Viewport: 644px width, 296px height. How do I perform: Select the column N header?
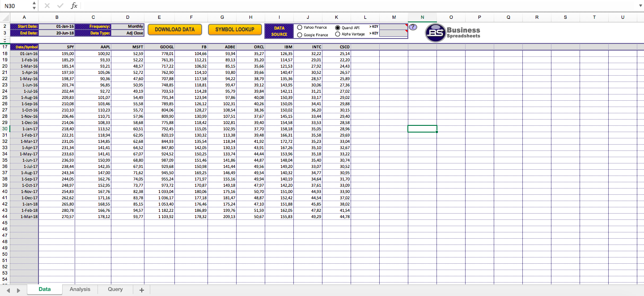(422, 17)
